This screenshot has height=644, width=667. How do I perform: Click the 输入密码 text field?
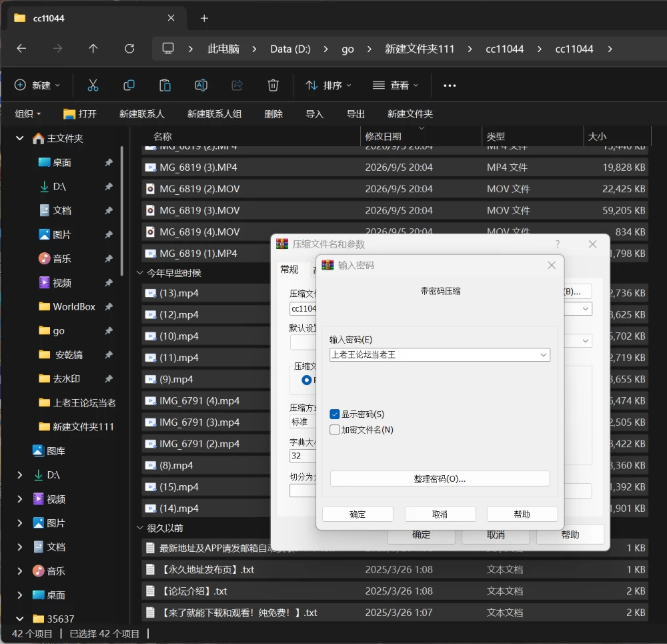(x=434, y=355)
